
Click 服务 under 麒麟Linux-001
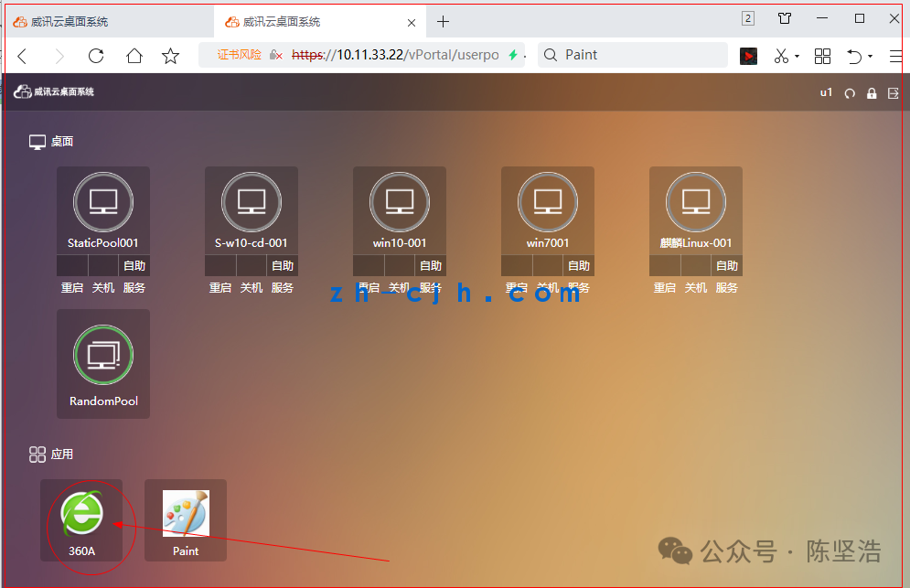726,288
